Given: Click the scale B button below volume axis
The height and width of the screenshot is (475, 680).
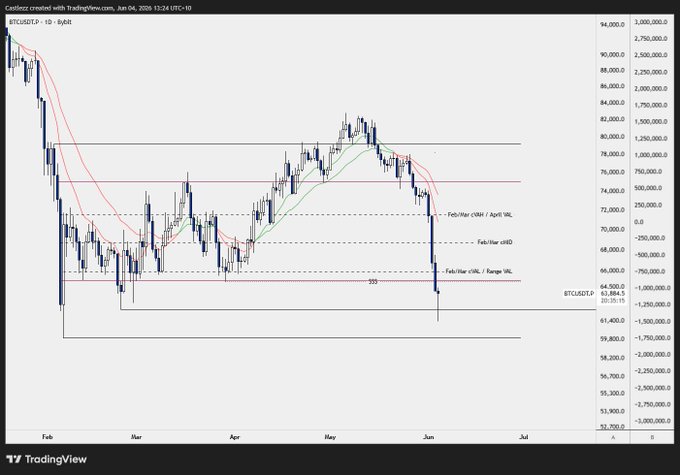Looking at the screenshot, I should pyautogui.click(x=652, y=437).
